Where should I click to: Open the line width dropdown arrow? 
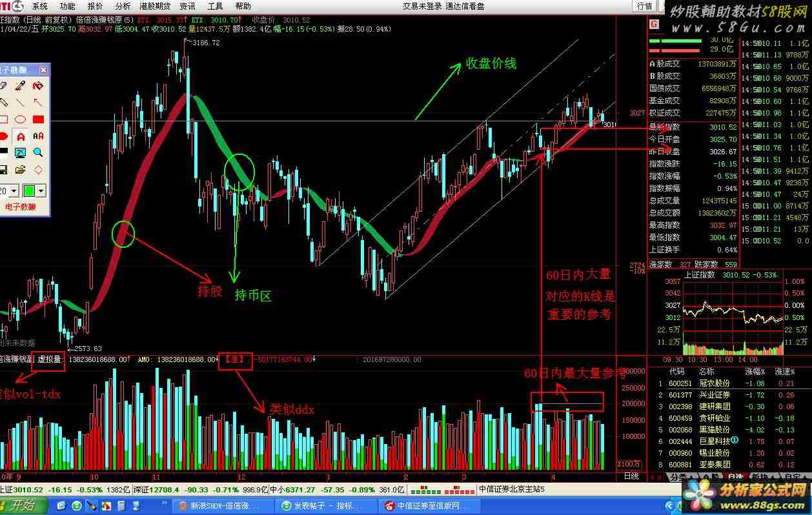pyautogui.click(x=14, y=191)
